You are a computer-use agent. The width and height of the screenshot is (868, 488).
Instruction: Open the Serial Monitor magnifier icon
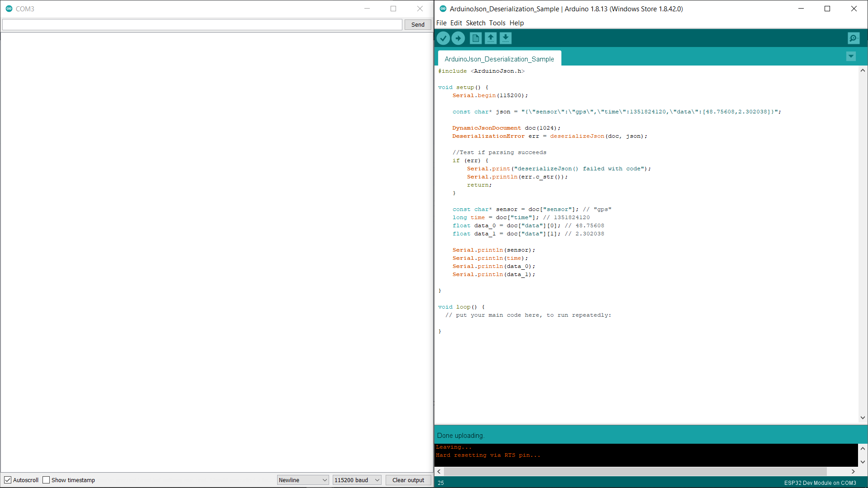853,38
